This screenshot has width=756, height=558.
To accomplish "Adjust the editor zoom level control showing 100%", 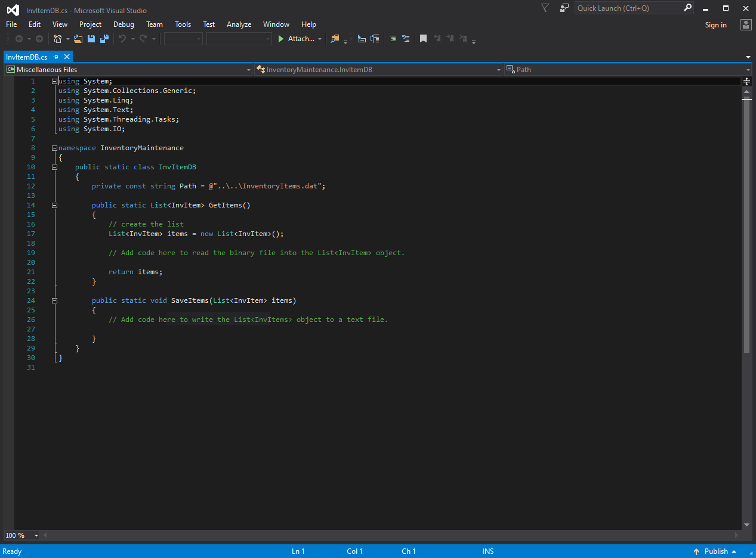I will pos(21,535).
